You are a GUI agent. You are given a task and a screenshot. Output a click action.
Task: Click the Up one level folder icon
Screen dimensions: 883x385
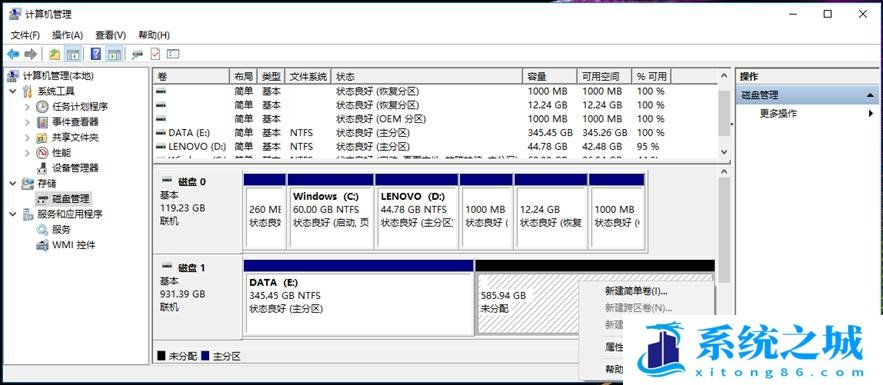click(54, 54)
